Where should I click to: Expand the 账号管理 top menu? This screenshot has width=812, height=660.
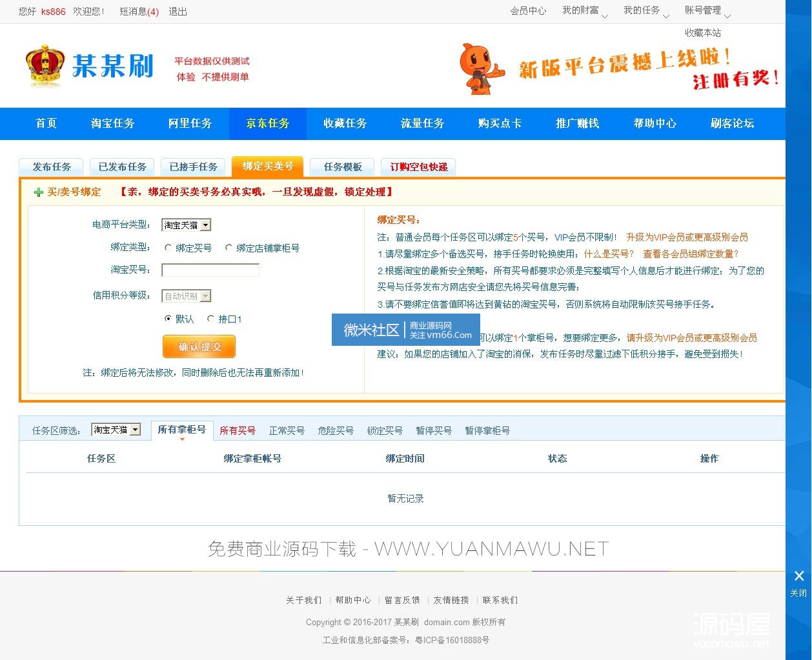[x=707, y=11]
